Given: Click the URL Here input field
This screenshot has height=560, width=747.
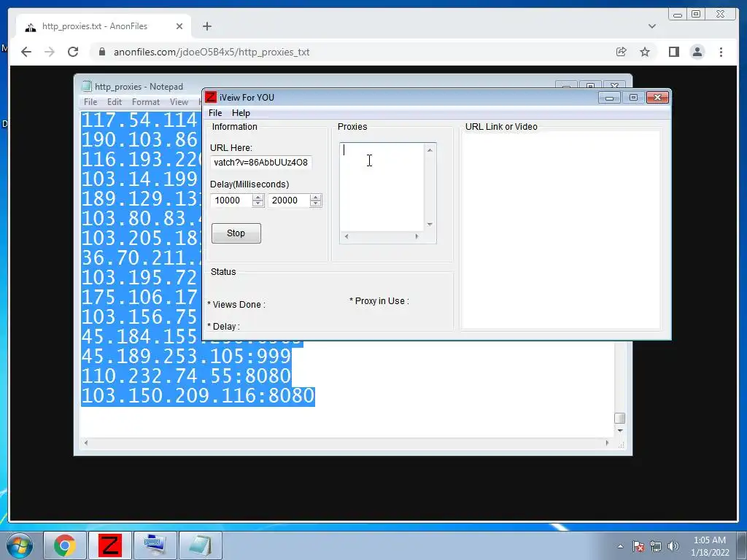Looking at the screenshot, I should [x=261, y=163].
